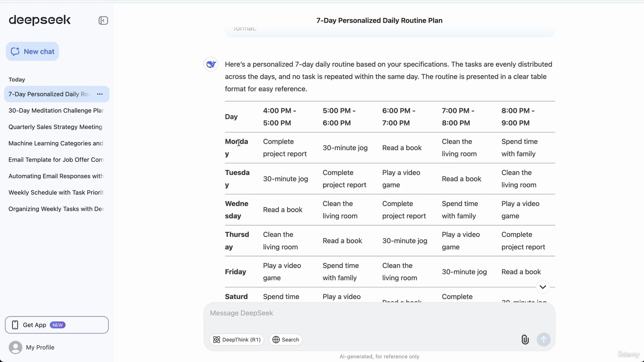The width and height of the screenshot is (644, 362).
Task: Click Monday's 30-minute jog cell
Action: tap(345, 148)
